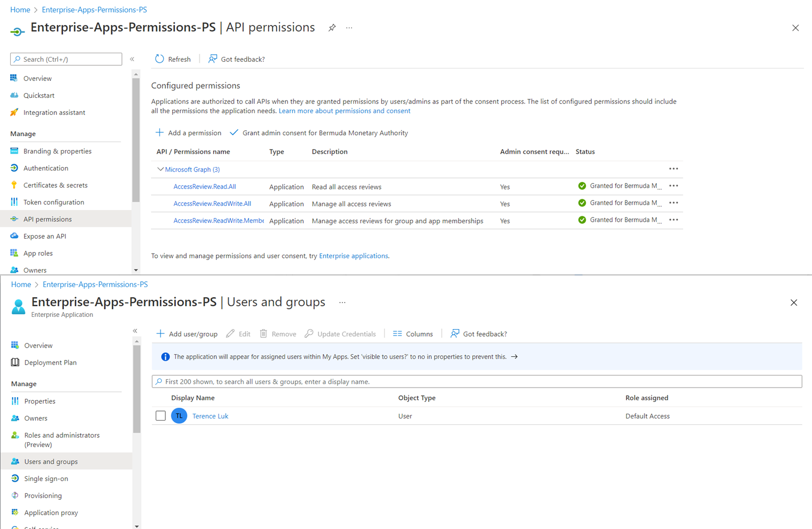
Task: Click Properties icon in lower sidebar
Action: 15,401
